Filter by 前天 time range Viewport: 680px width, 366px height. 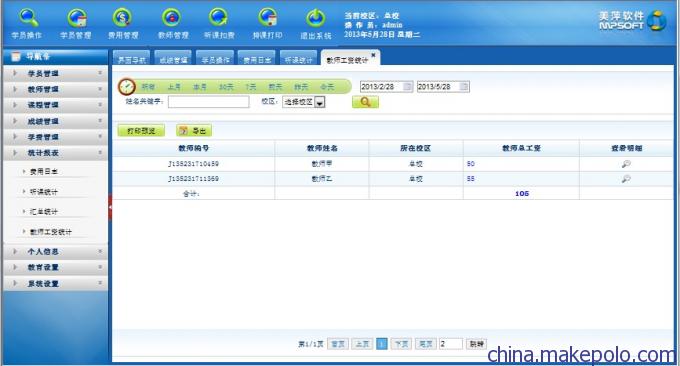[275, 87]
